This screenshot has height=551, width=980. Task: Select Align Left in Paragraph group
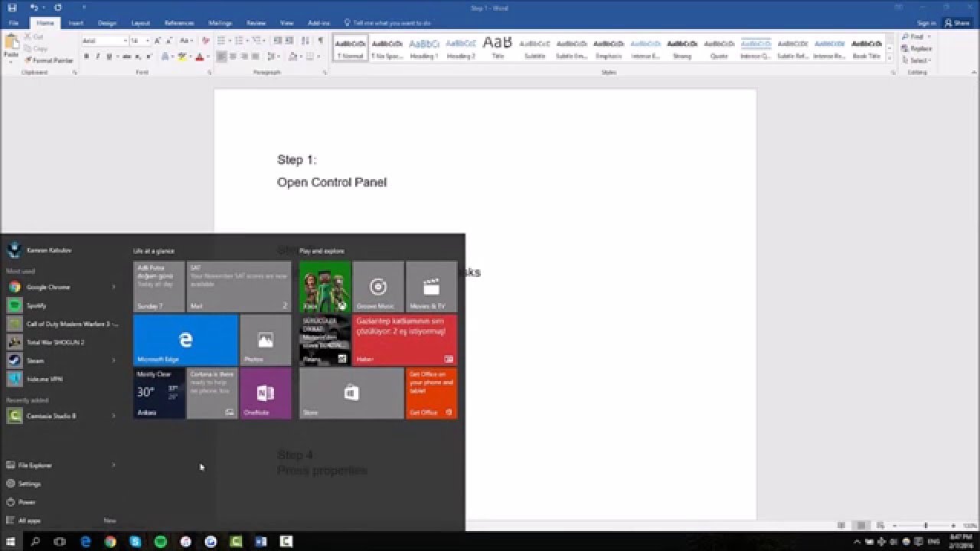221,57
